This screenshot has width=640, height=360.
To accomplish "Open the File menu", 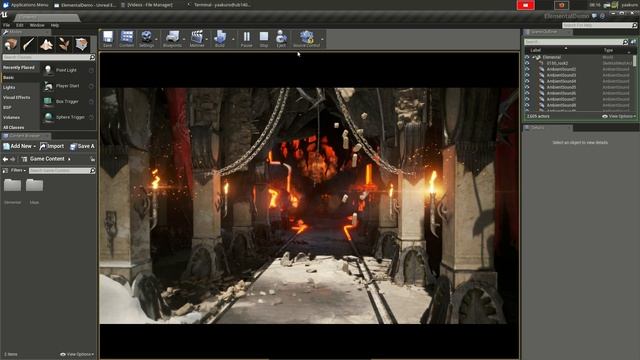I will 7,25.
